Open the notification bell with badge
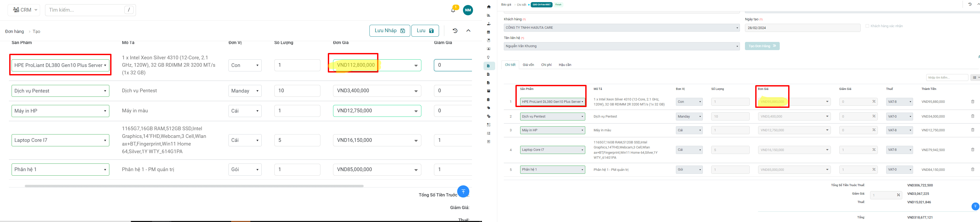Image resolution: width=980 pixels, height=222 pixels. (x=453, y=10)
